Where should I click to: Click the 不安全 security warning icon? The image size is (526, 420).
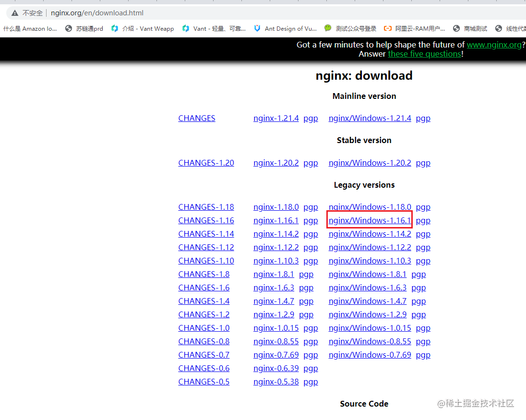[14, 13]
